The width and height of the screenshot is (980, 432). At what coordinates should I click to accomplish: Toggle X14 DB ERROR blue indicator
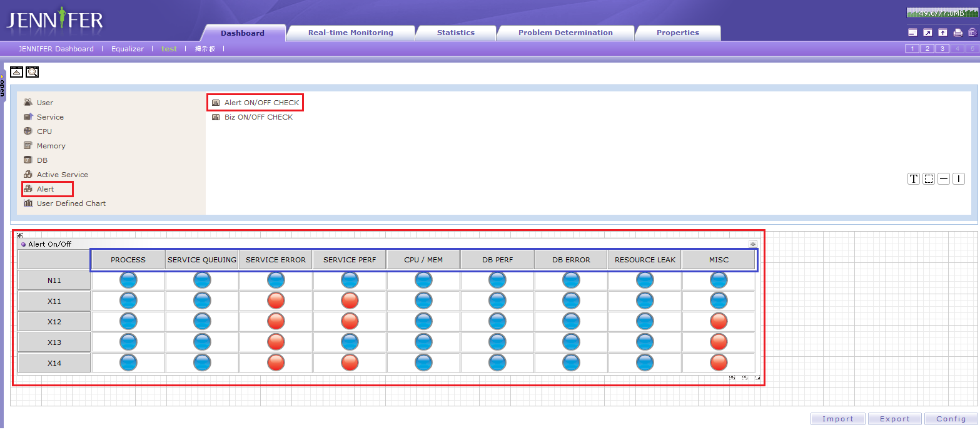pos(571,363)
